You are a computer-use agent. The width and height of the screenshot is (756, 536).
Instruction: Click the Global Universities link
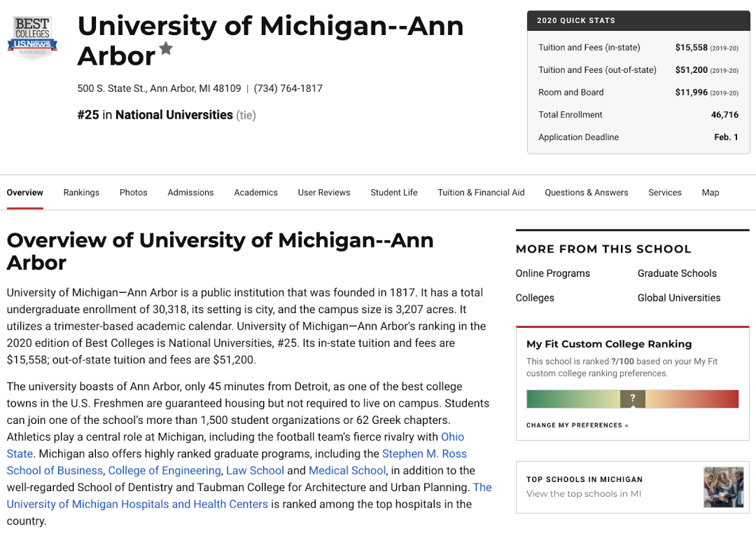click(x=678, y=298)
